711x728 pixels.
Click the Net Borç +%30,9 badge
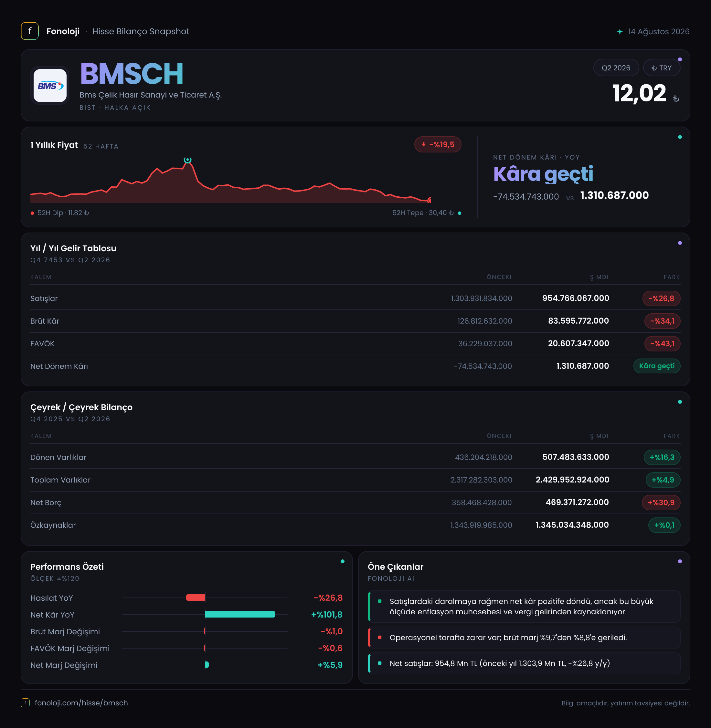tap(661, 503)
